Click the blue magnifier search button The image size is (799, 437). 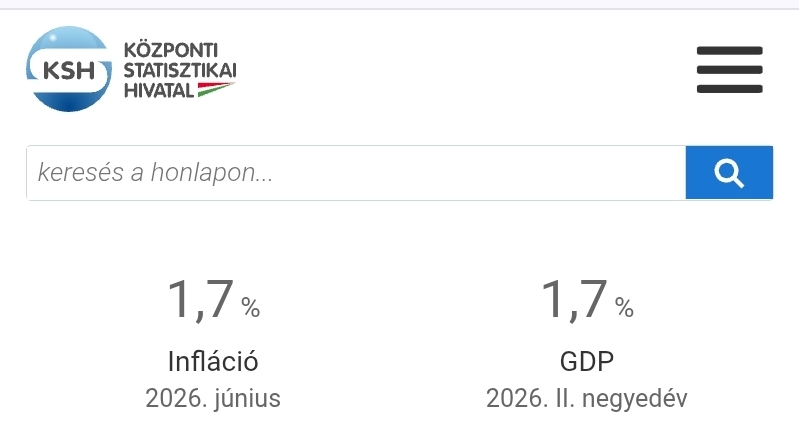point(729,173)
